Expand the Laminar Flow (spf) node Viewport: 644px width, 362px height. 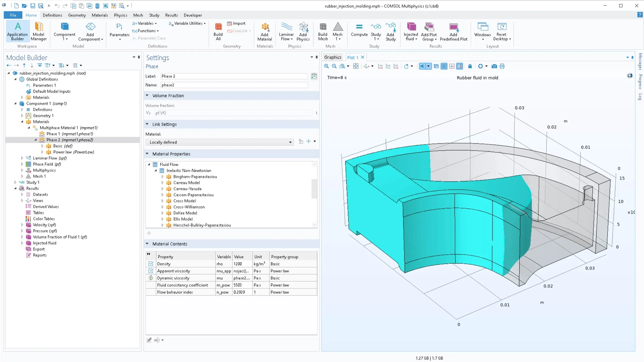pos(22,158)
